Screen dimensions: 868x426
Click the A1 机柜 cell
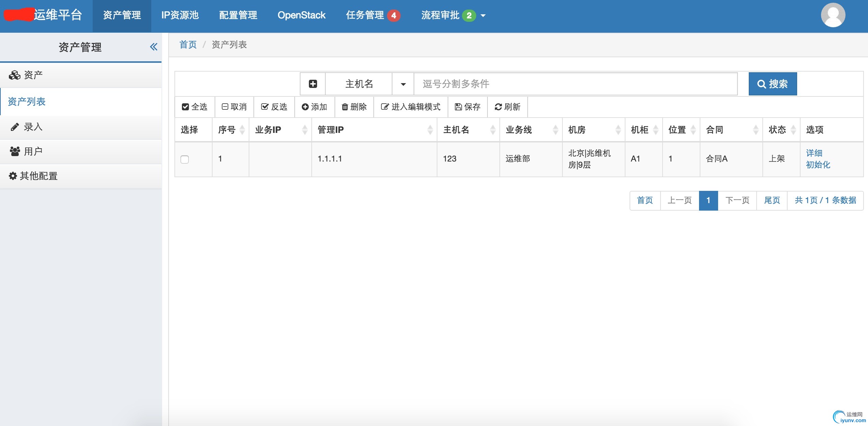644,159
